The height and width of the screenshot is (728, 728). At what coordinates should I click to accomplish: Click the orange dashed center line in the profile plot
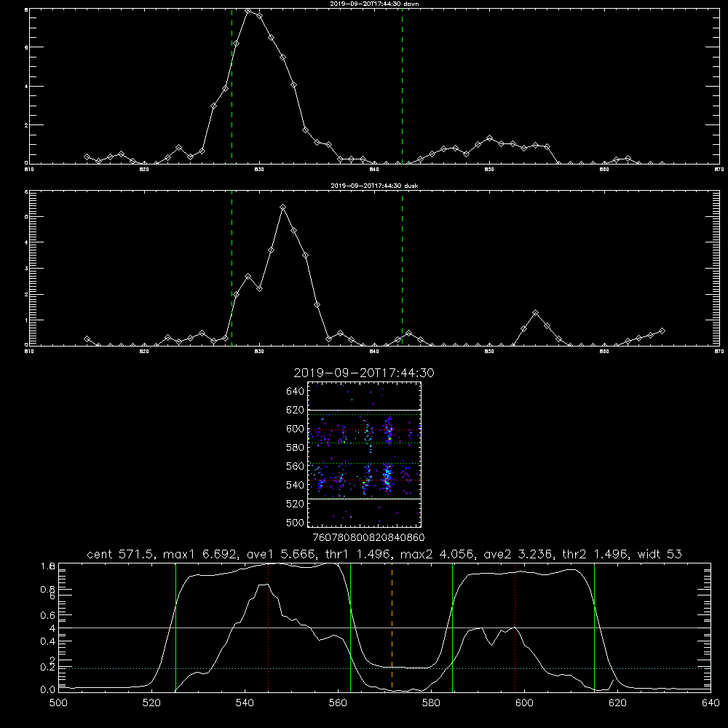392,628
